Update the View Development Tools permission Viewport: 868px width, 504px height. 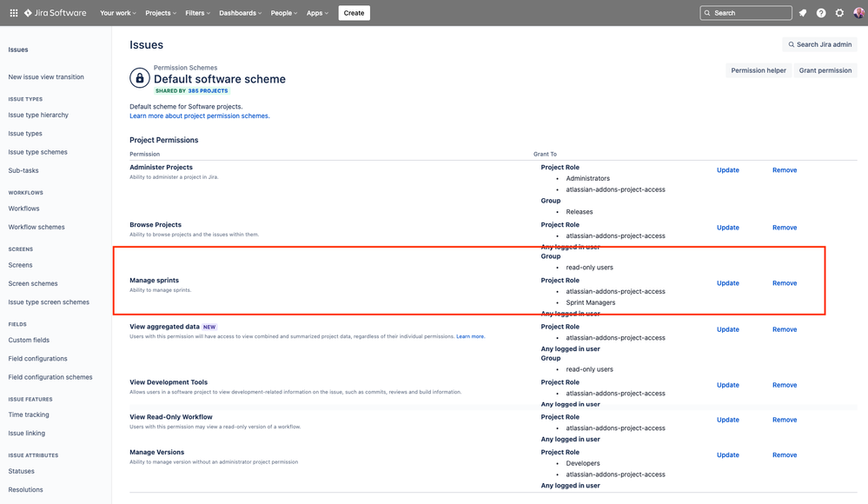[x=727, y=385]
